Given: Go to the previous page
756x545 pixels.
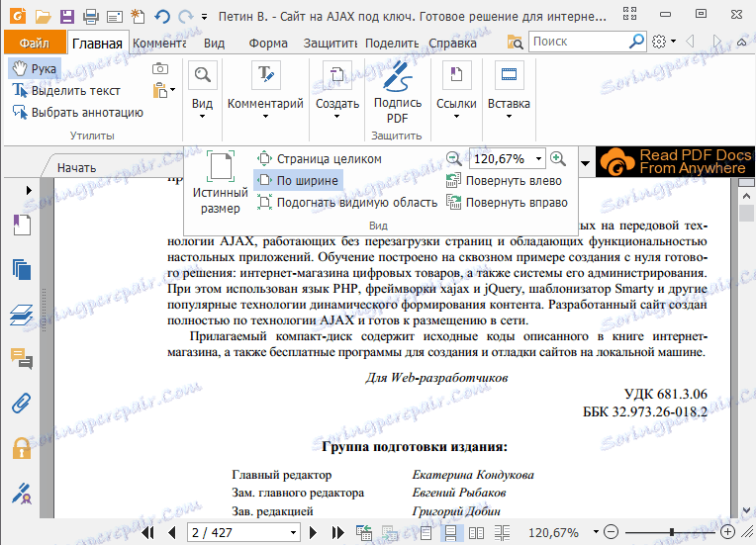Looking at the screenshot, I should pyautogui.click(x=172, y=532).
